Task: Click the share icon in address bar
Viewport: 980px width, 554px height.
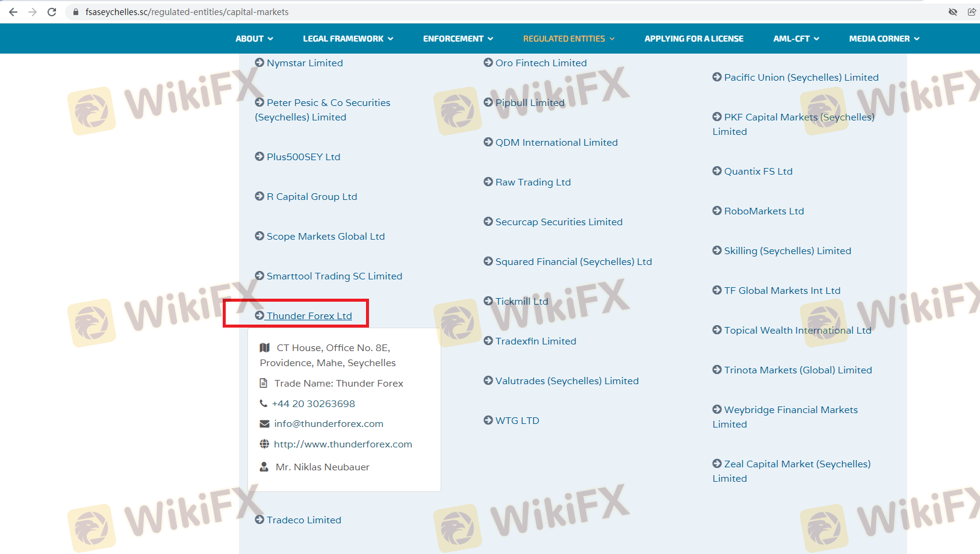Action: pos(972,12)
